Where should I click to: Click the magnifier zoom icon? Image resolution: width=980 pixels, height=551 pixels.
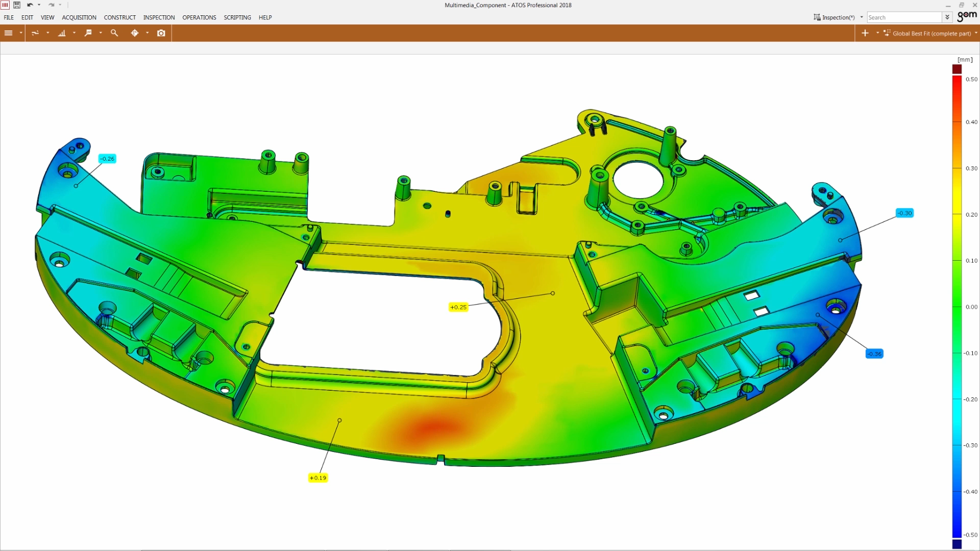tap(114, 33)
